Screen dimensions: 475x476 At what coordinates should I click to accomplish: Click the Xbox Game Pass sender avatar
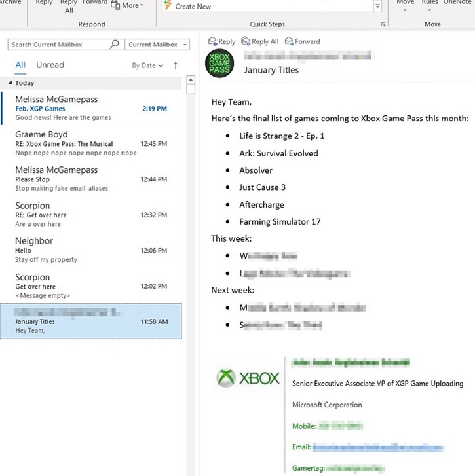click(219, 64)
